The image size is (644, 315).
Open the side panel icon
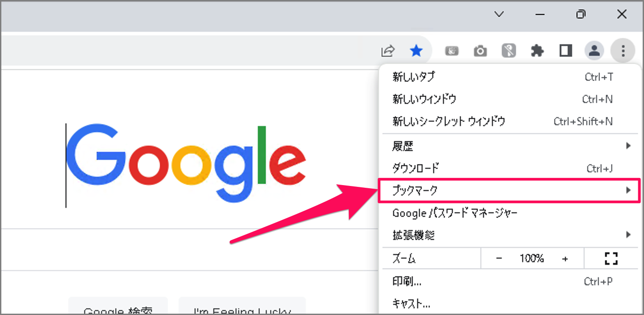click(x=565, y=50)
